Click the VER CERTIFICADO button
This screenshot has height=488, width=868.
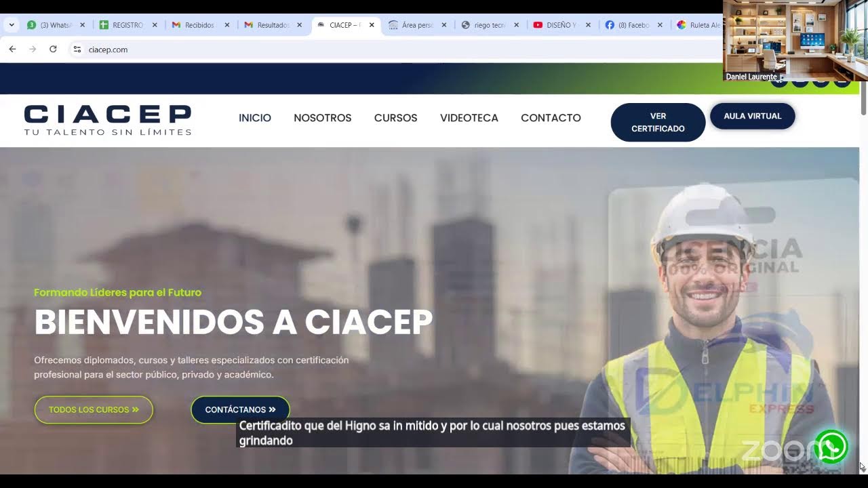pyautogui.click(x=658, y=122)
